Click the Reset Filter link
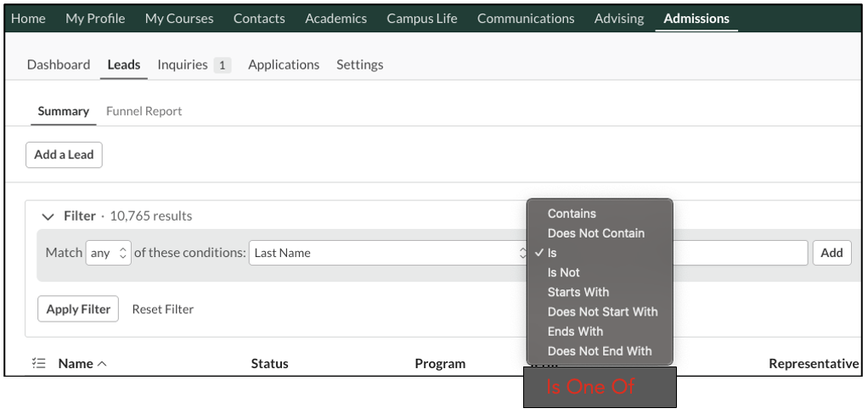This screenshot has width=868, height=414. click(163, 309)
